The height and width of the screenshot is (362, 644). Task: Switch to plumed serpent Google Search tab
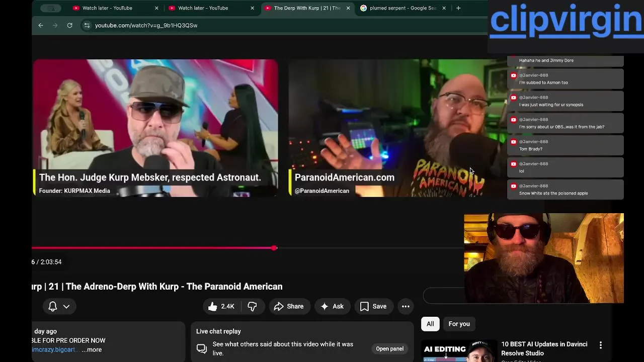click(403, 8)
